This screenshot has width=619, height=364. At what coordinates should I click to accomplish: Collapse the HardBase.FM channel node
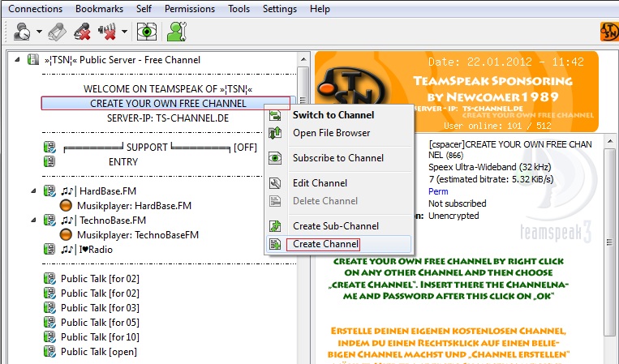(33, 191)
